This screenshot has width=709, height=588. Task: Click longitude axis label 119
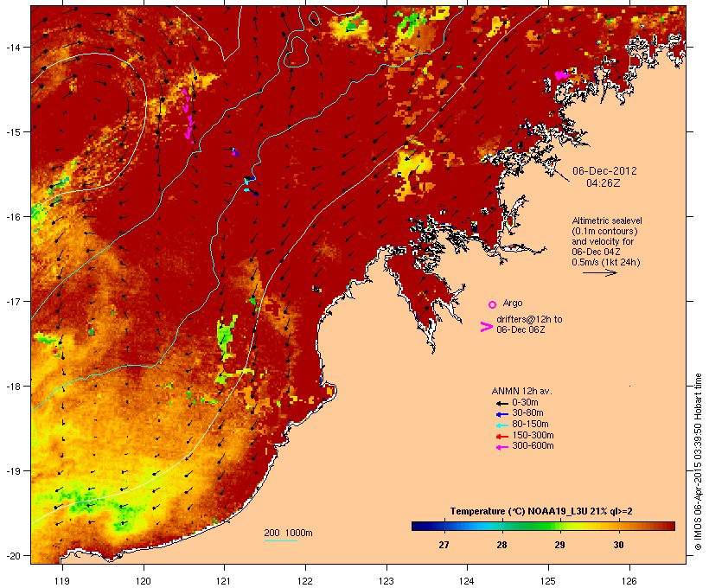tap(62, 581)
